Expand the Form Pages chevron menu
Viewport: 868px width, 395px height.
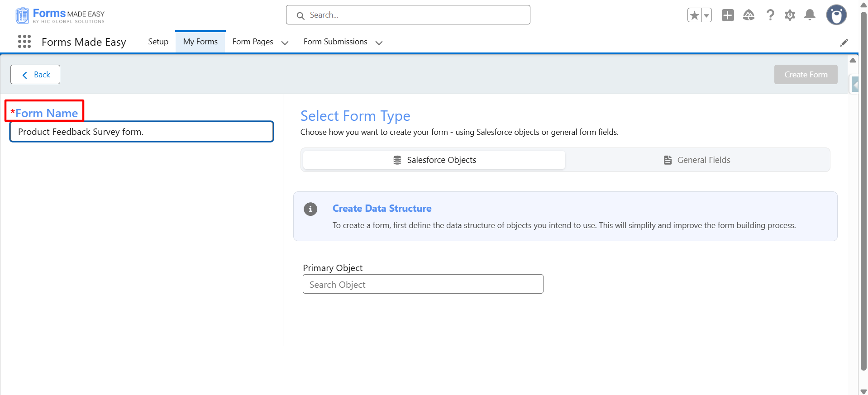285,43
